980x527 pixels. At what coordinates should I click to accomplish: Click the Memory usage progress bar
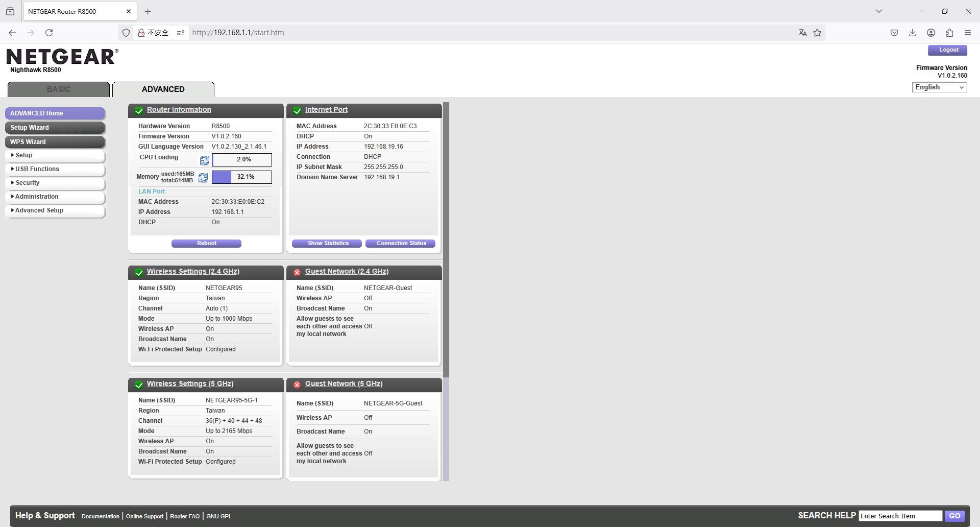click(x=242, y=177)
